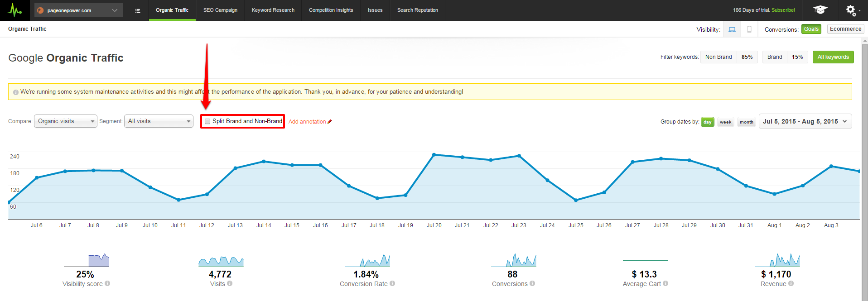Open the date range picker dropdown
The image size is (868, 301).
805,121
